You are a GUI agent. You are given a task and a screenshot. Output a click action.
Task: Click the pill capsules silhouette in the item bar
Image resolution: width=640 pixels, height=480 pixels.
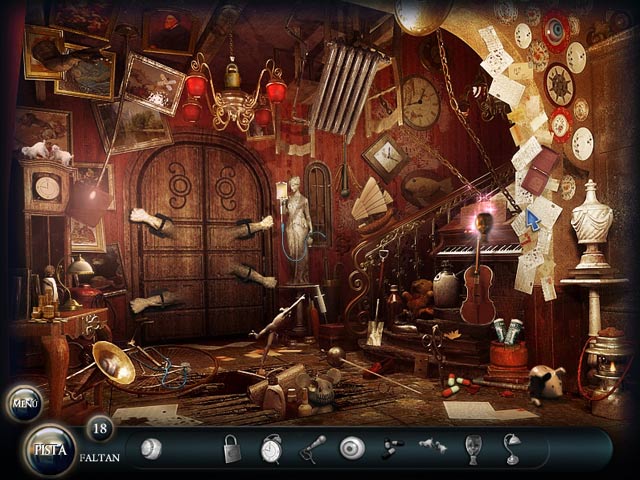392,449
